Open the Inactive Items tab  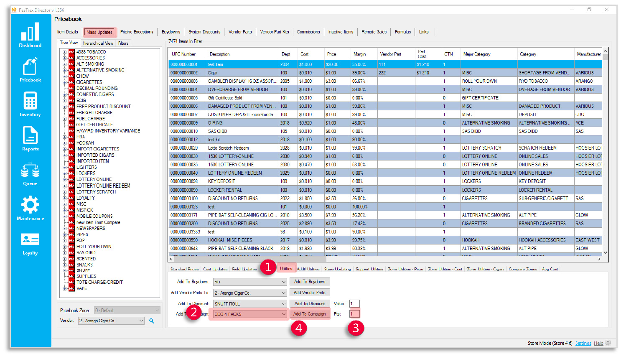(x=341, y=32)
